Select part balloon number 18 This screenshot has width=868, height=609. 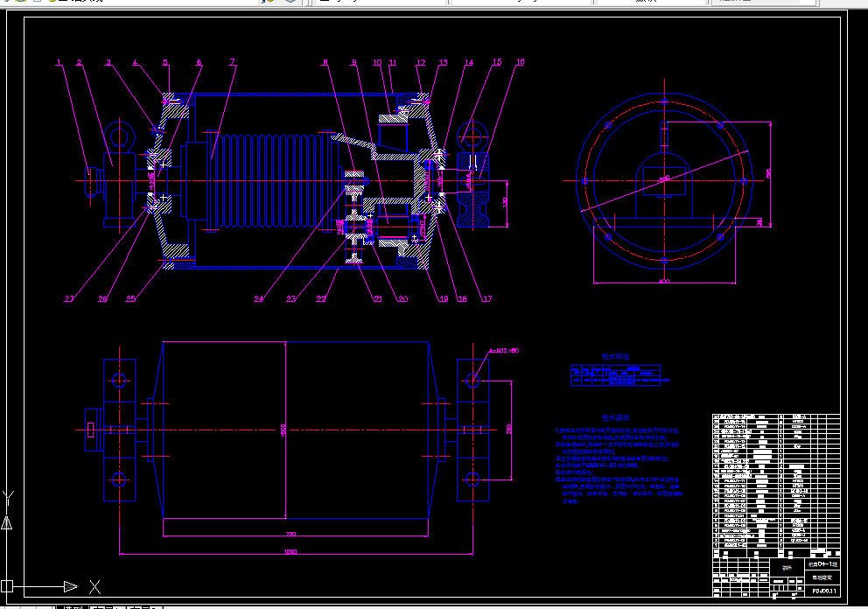coord(461,299)
